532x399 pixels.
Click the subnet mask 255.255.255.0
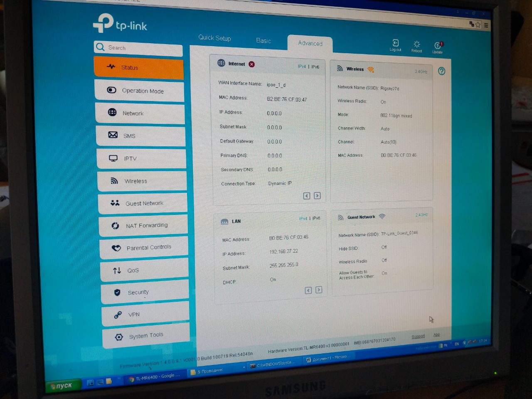tap(284, 265)
